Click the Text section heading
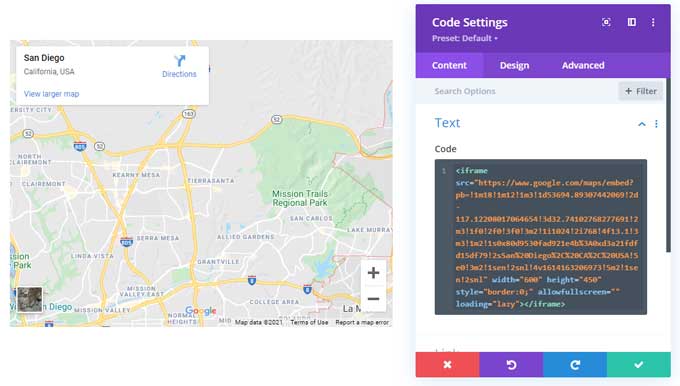Viewport: 680px width, 386px height. [x=447, y=123]
